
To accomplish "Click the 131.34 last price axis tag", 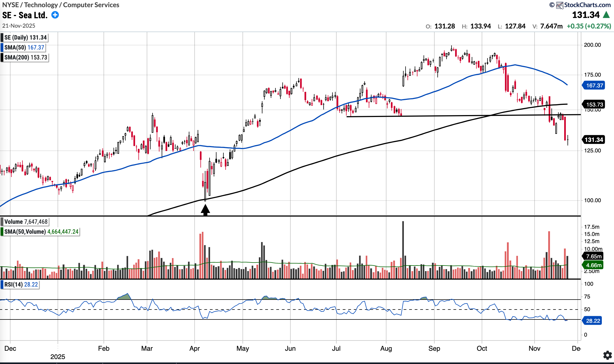I will [x=594, y=140].
